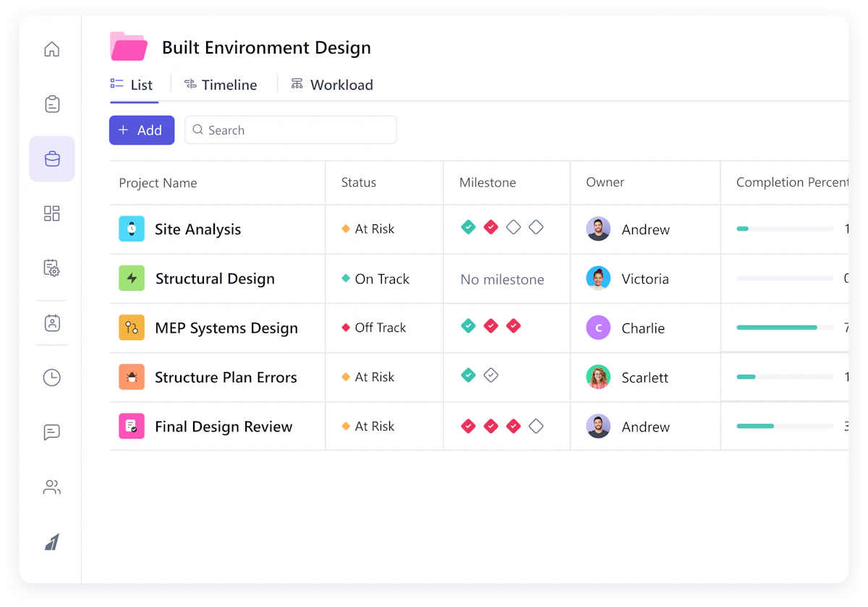Click the No milestone cell text
Image resolution: width=868 pixels, height=607 pixels.
tap(502, 279)
